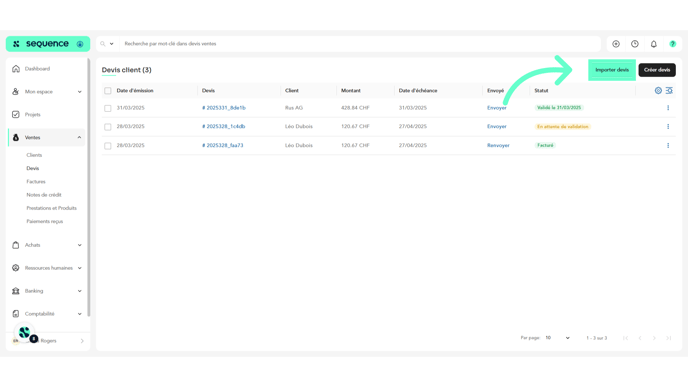The width and height of the screenshot is (688, 387).
Task: Open devis link #2025328_1c4db
Action: point(223,126)
